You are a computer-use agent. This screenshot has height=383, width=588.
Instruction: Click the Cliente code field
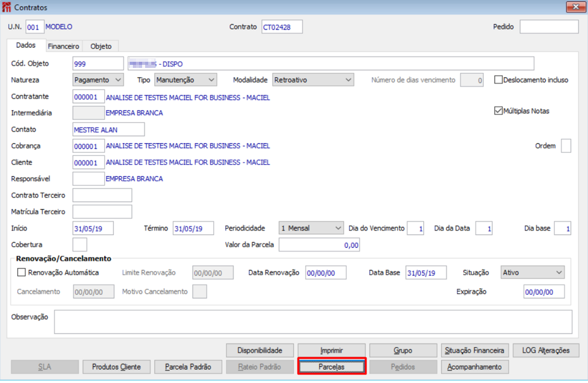[88, 163]
